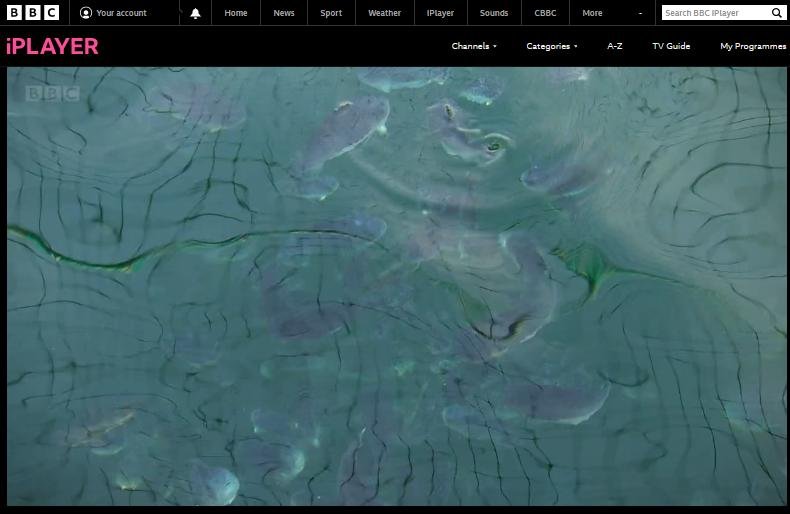The width and height of the screenshot is (790, 514).
Task: Go to BBC Sounds
Action: coord(494,13)
